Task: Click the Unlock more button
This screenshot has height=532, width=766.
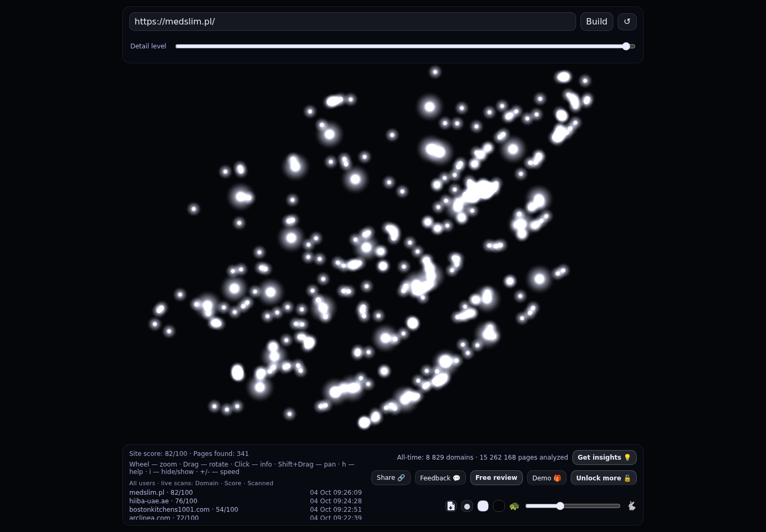Action: click(x=603, y=478)
